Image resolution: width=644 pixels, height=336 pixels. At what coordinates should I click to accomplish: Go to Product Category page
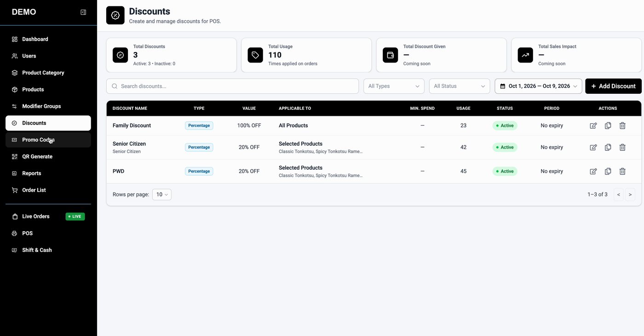click(x=48, y=73)
